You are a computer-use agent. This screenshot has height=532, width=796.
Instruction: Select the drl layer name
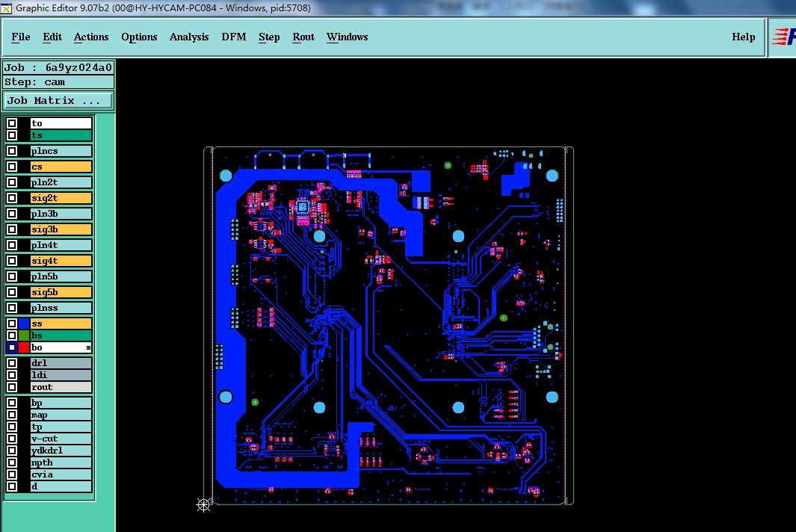click(x=61, y=363)
